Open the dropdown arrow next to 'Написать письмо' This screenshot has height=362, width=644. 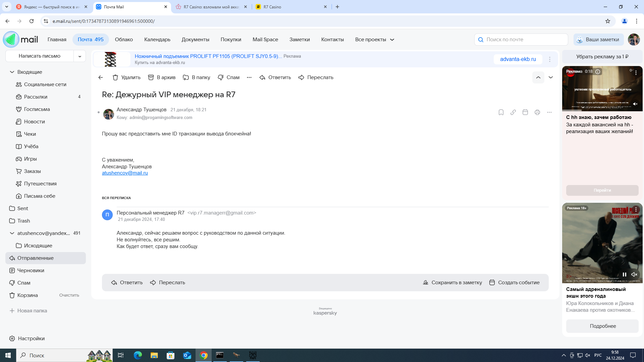[x=80, y=56]
